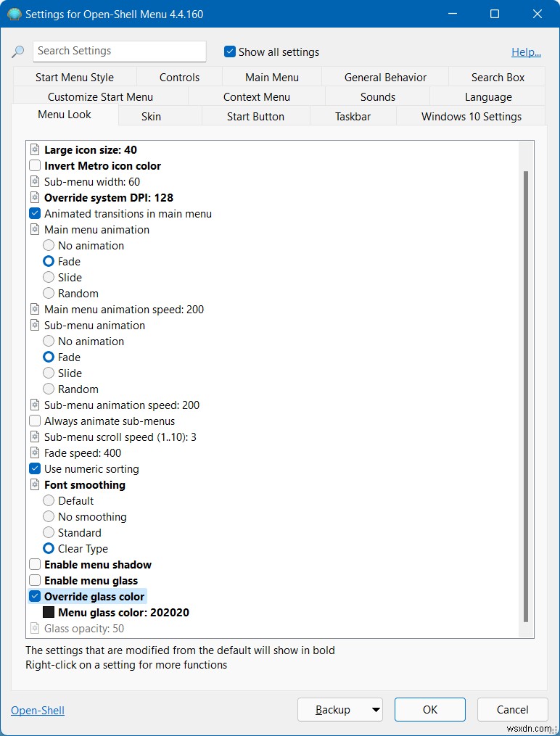Select Slide under Sub-menu animation
This screenshot has width=560, height=736.
click(49, 373)
